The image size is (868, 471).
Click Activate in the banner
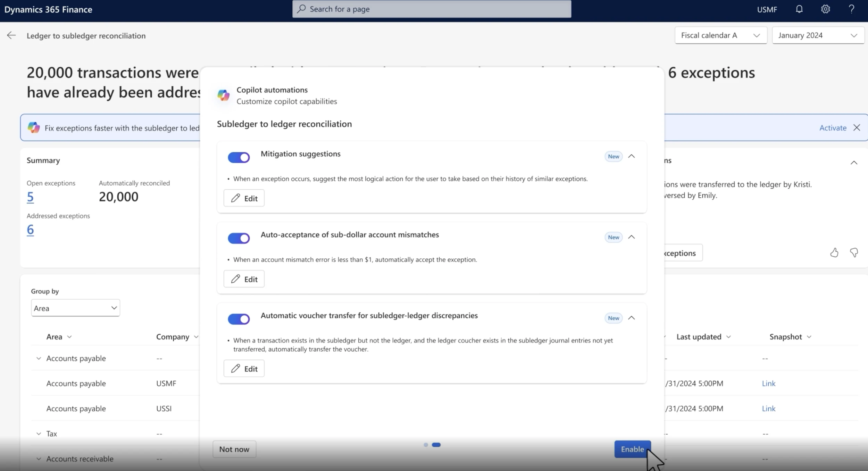(x=833, y=128)
